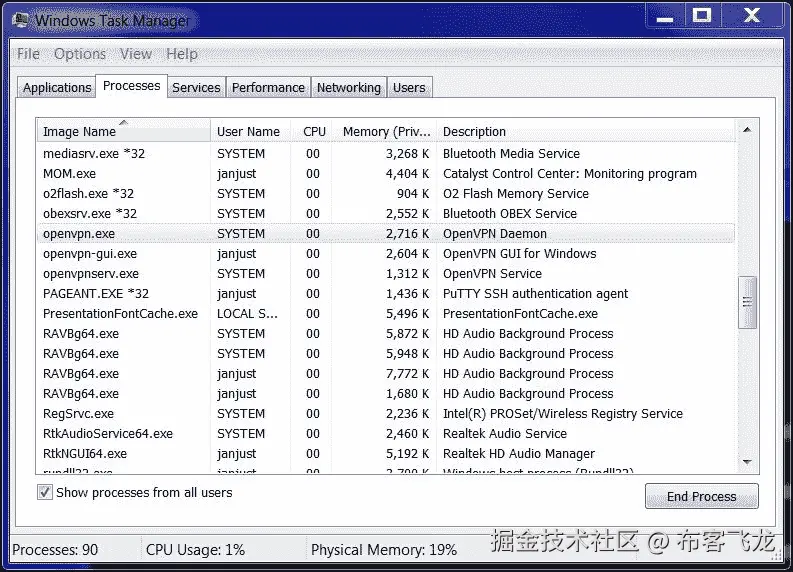Click the scrollbar down arrow

click(747, 462)
